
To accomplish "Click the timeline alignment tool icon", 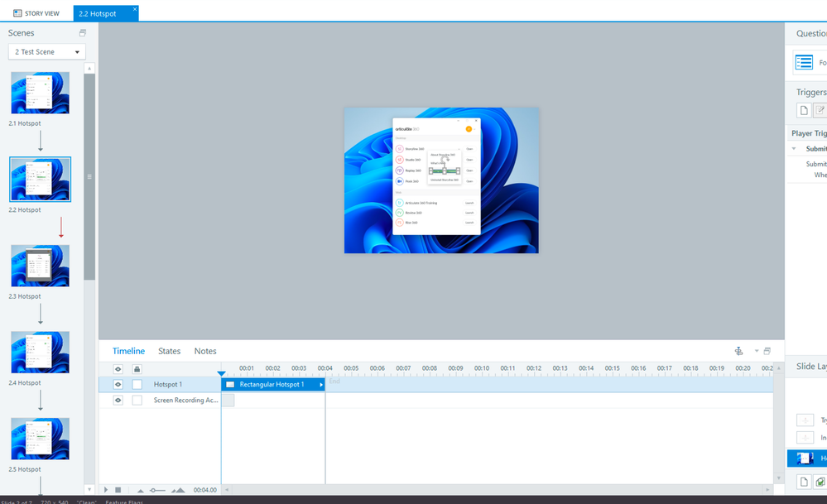I will (739, 351).
